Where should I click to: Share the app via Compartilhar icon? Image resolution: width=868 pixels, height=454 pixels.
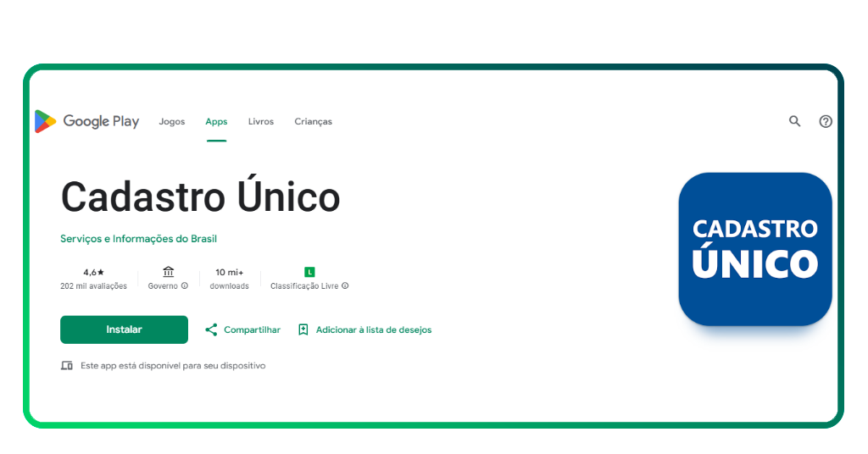click(211, 329)
